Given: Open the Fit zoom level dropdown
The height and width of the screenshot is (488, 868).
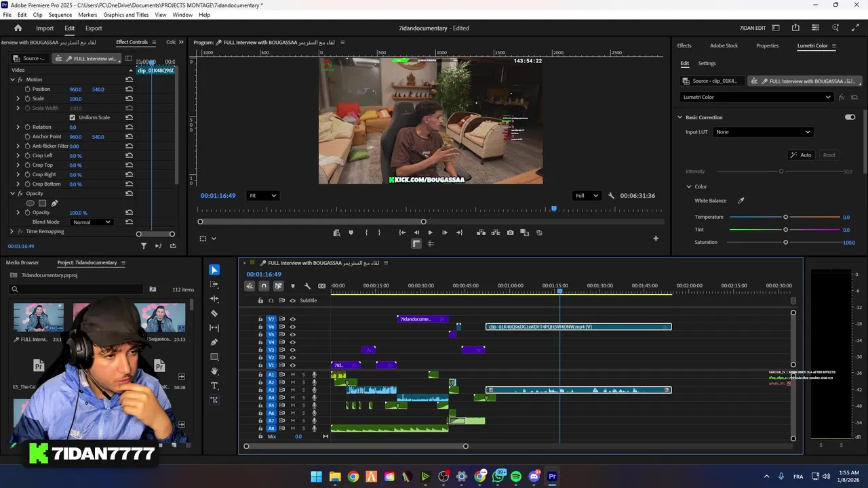Looking at the screenshot, I should [263, 196].
